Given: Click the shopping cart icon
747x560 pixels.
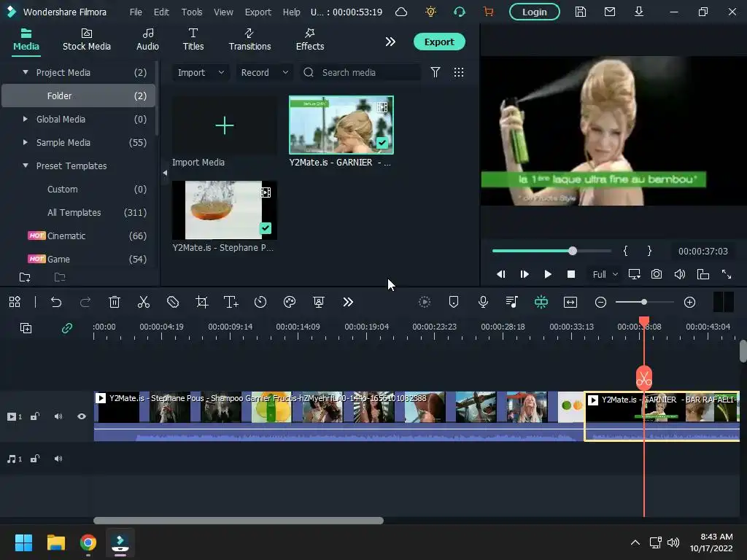Looking at the screenshot, I should tap(488, 12).
